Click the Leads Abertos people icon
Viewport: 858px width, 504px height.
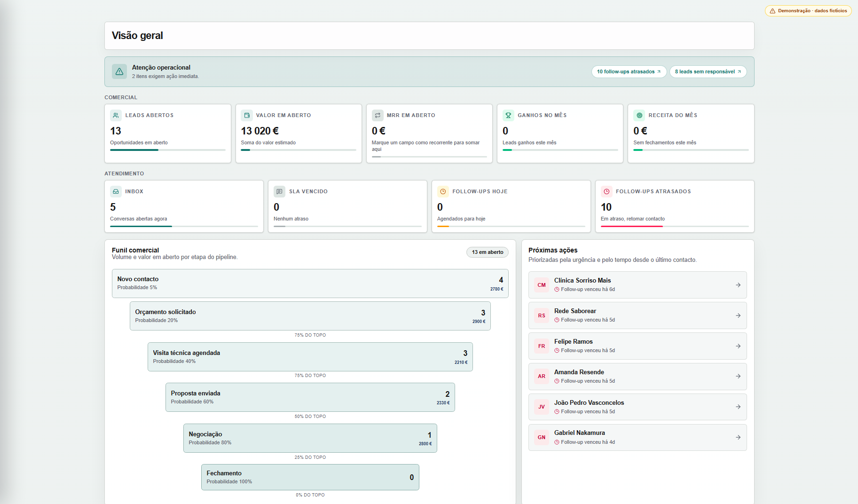[116, 115]
